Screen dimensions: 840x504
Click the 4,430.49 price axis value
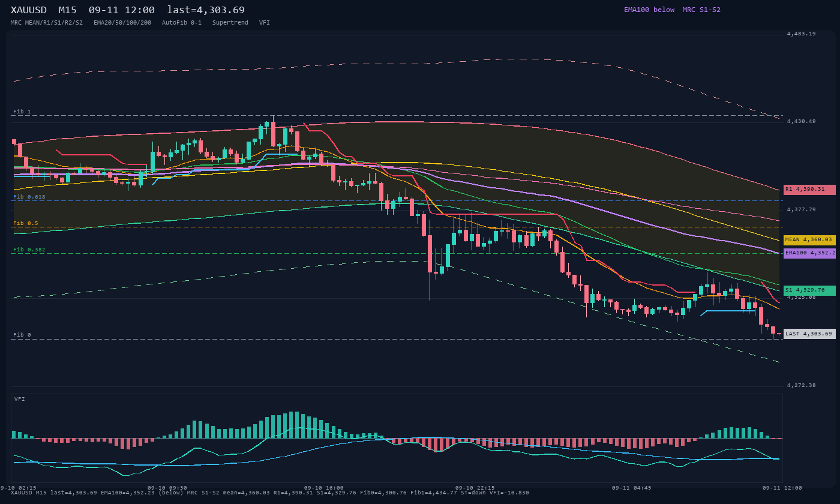point(802,121)
